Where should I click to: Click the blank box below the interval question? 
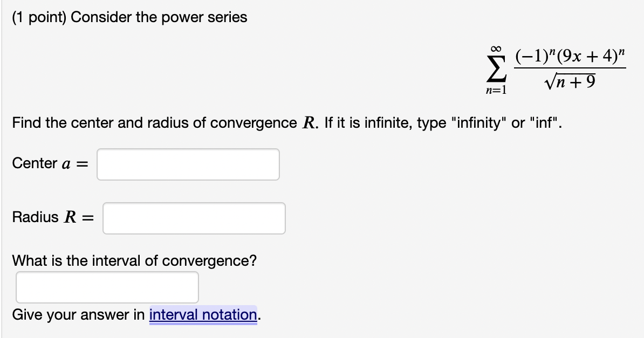[107, 287]
